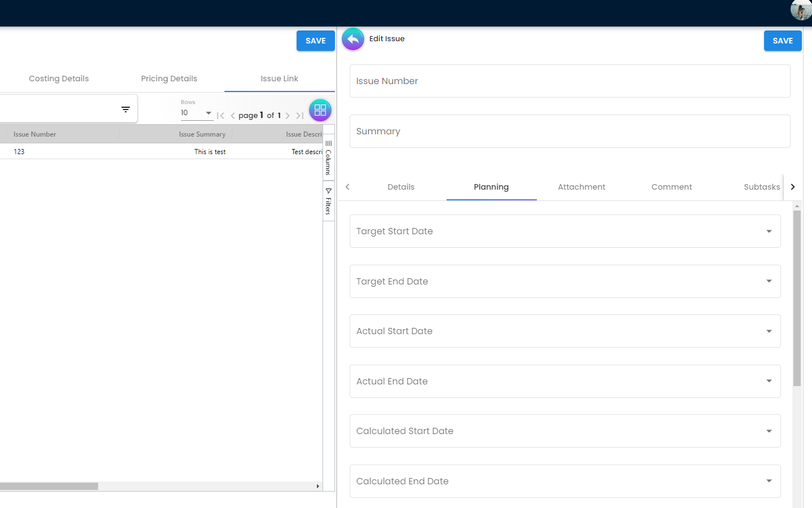
Task: Open the user avatar in top bar
Action: point(801,10)
